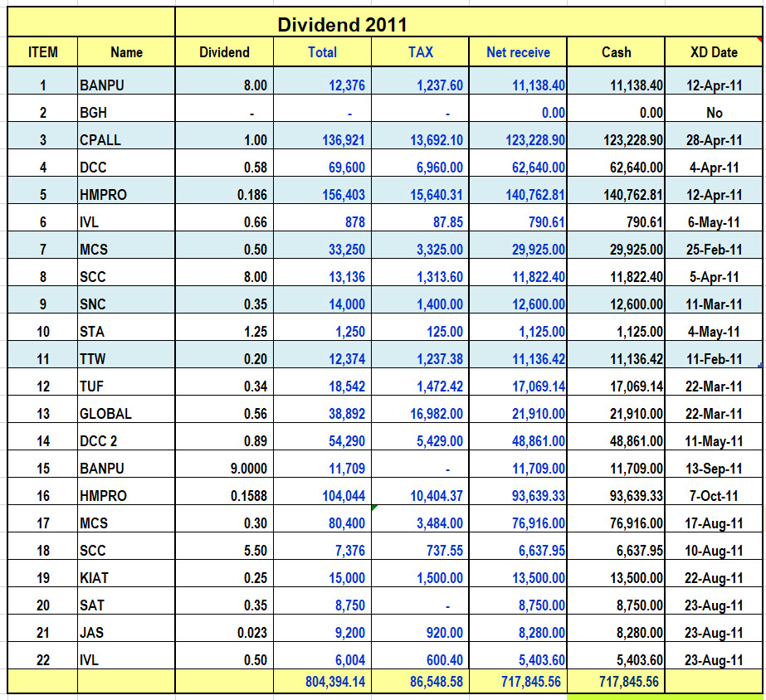Viewport: 766px width, 700px height.
Task: Select the STA name cell
Action: 126,327
